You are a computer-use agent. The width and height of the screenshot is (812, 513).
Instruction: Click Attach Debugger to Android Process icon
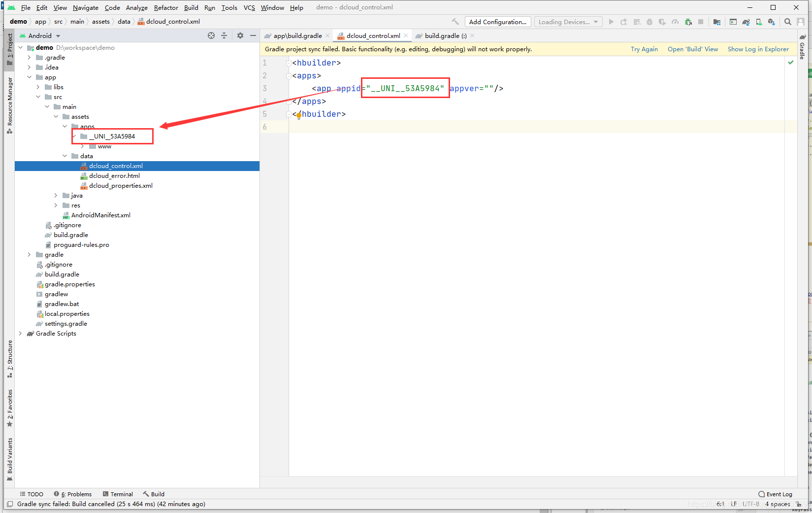tap(688, 22)
